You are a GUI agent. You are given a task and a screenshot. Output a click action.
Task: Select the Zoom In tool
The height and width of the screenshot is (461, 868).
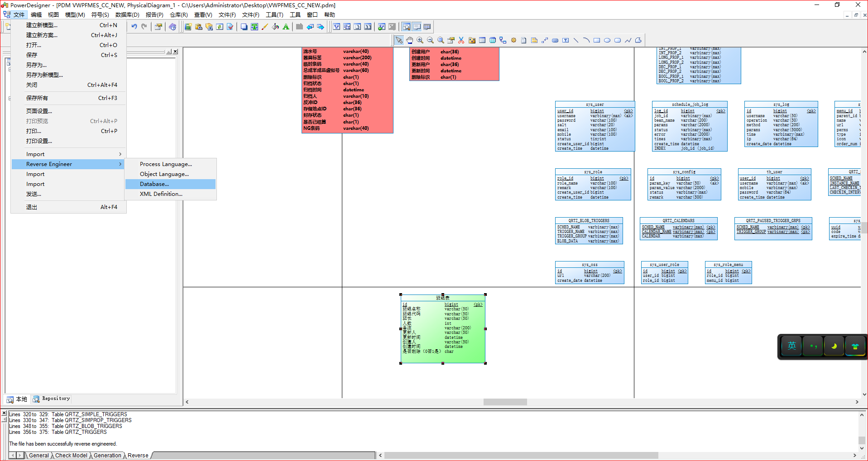point(420,40)
